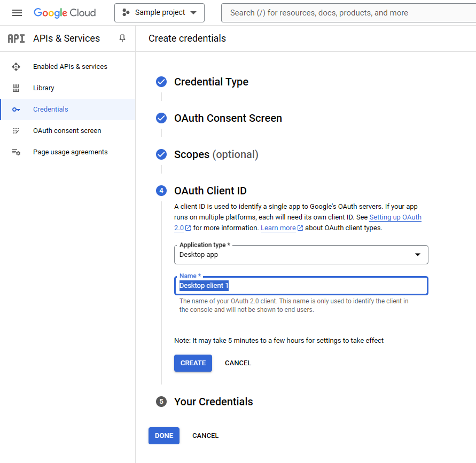Click the OAuth Consent Screen checkmark step
Screen dimensions: 476x463
pos(161,118)
